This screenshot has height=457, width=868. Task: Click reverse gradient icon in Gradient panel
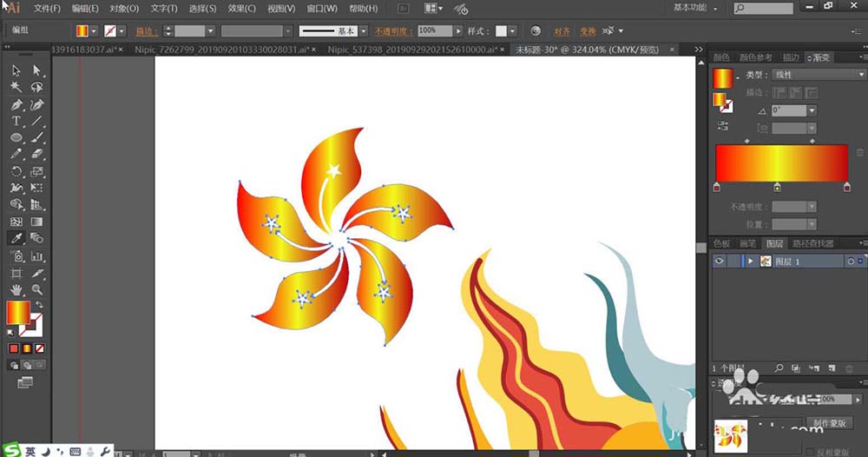coord(723,126)
